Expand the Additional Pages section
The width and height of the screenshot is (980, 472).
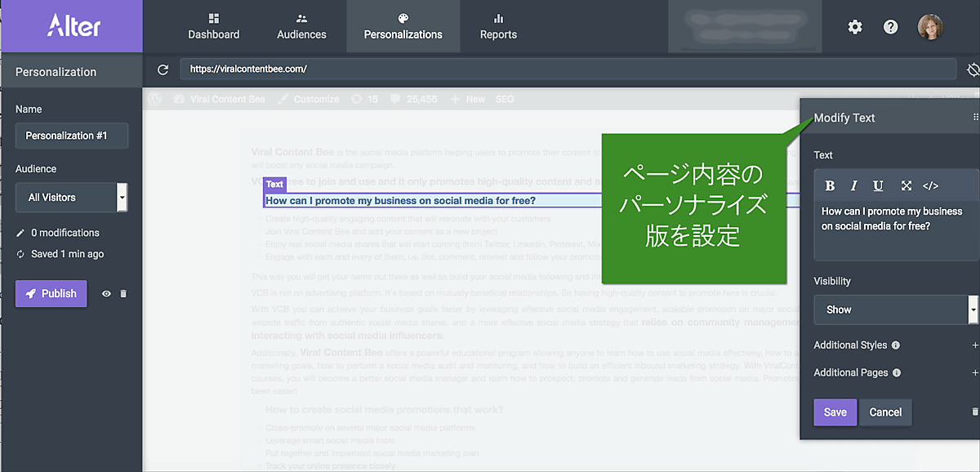point(974,373)
